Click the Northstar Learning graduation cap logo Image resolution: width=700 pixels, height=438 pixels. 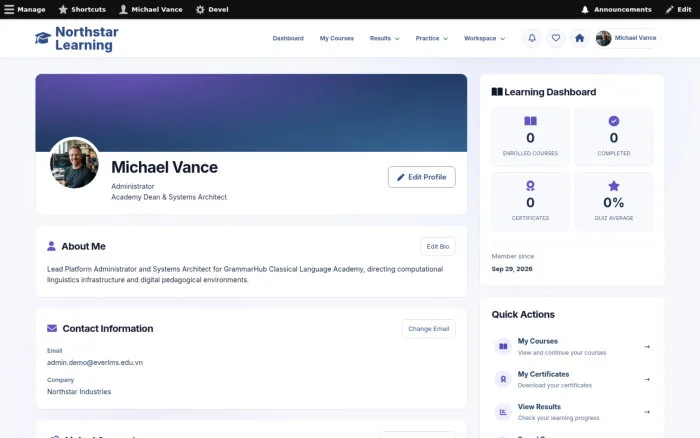[43, 38]
